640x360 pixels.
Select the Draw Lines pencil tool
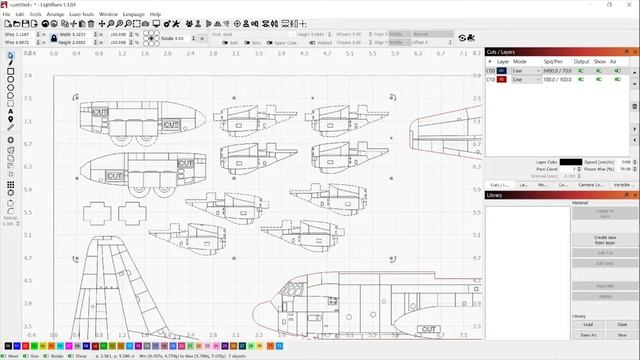pyautogui.click(x=11, y=63)
